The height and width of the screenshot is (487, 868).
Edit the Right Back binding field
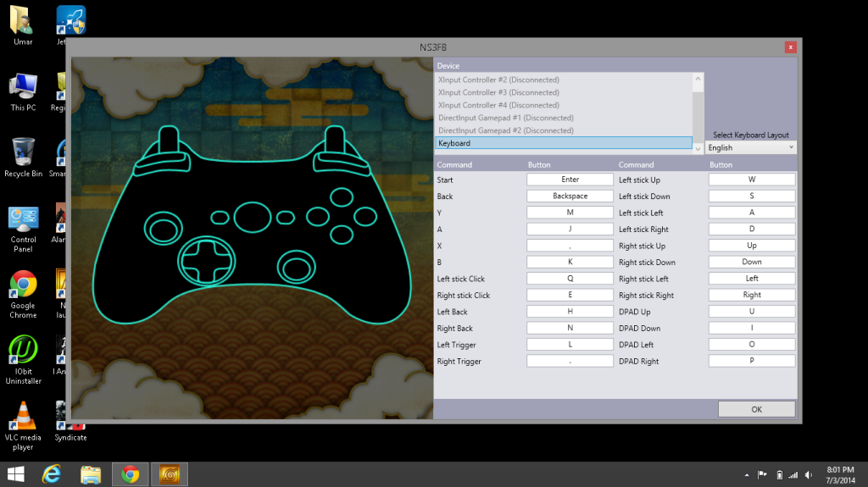(x=570, y=328)
